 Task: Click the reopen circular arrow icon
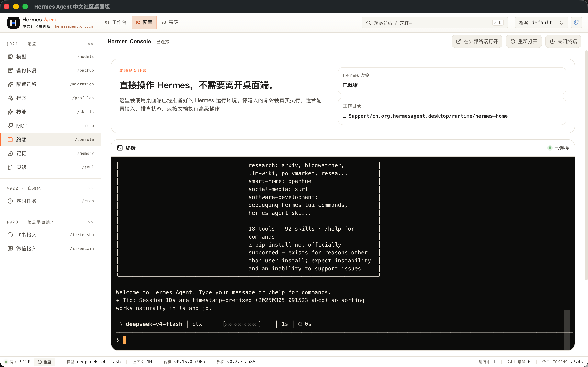click(x=513, y=42)
